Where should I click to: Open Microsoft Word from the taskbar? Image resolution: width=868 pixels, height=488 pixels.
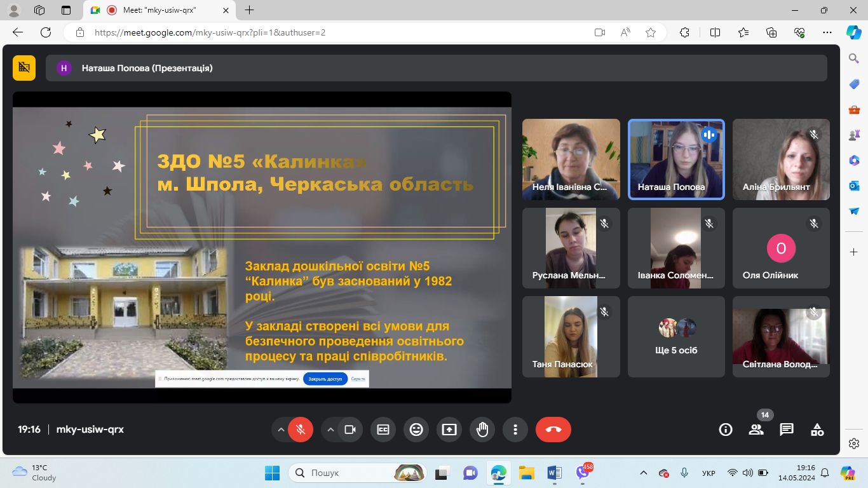[x=554, y=473]
